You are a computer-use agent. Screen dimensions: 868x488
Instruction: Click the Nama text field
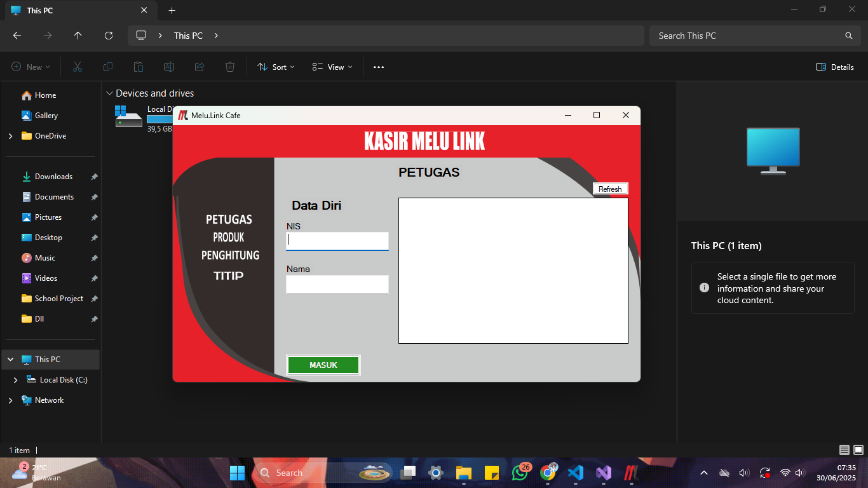337,285
